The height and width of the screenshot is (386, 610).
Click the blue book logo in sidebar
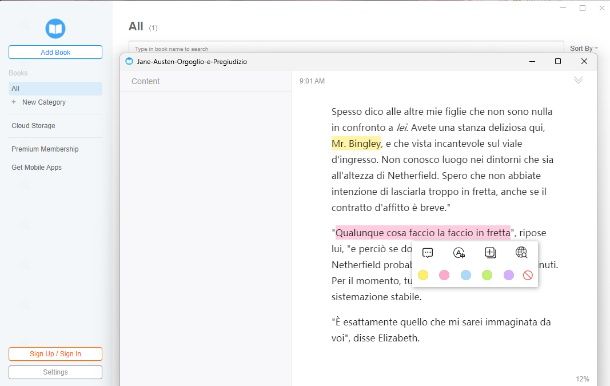point(55,28)
